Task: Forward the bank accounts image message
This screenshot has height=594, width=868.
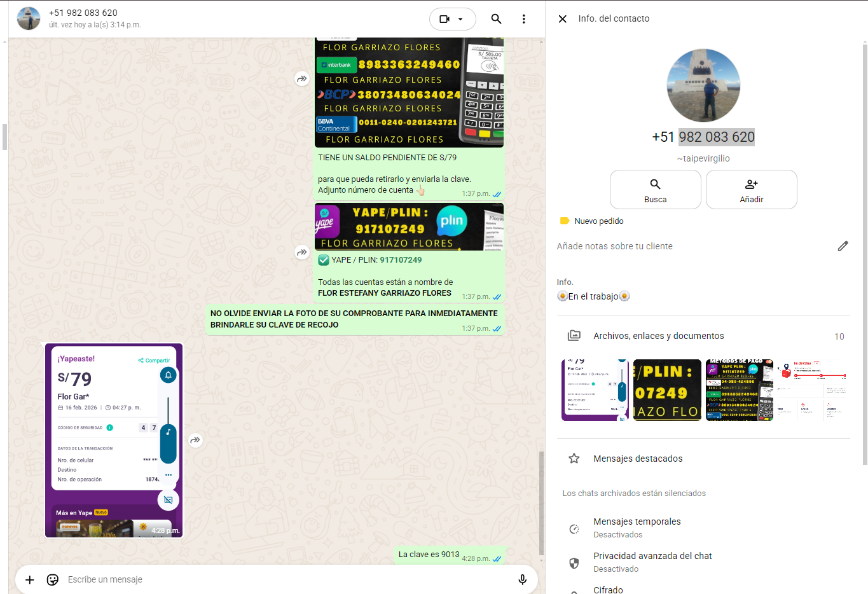Action: coord(302,79)
